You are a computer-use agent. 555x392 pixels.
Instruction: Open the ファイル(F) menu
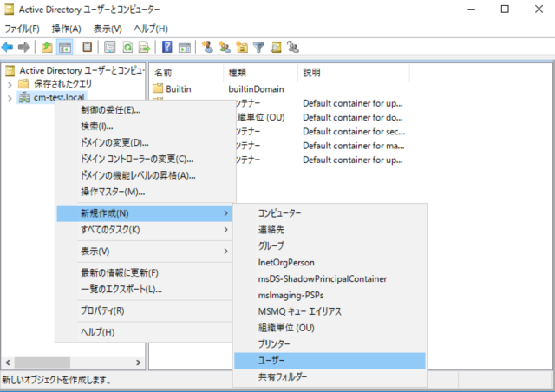22,29
